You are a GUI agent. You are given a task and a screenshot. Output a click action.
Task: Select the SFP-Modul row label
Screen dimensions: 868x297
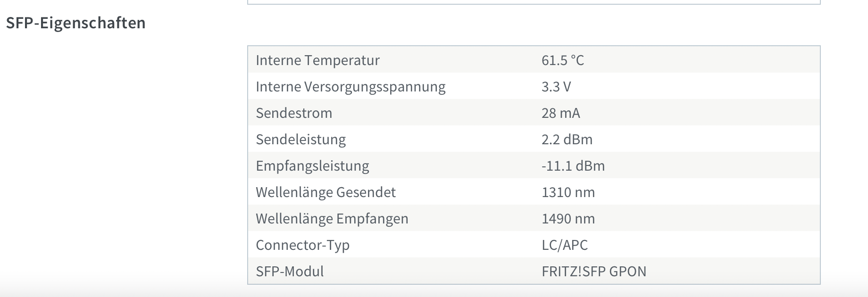point(290,272)
